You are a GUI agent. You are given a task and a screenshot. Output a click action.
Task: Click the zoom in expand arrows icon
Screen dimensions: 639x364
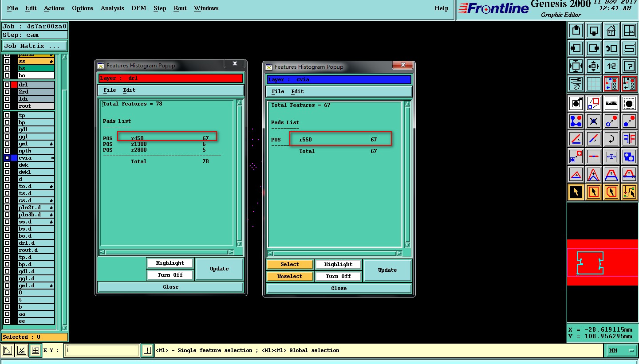coord(576,66)
